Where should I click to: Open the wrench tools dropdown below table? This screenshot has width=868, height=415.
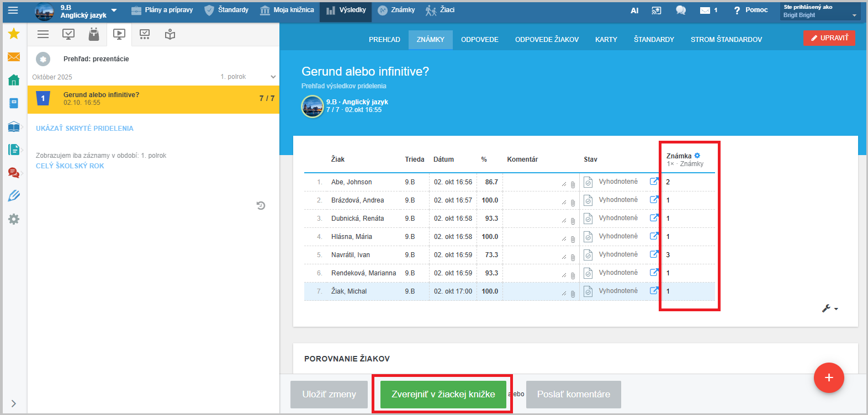point(829,308)
